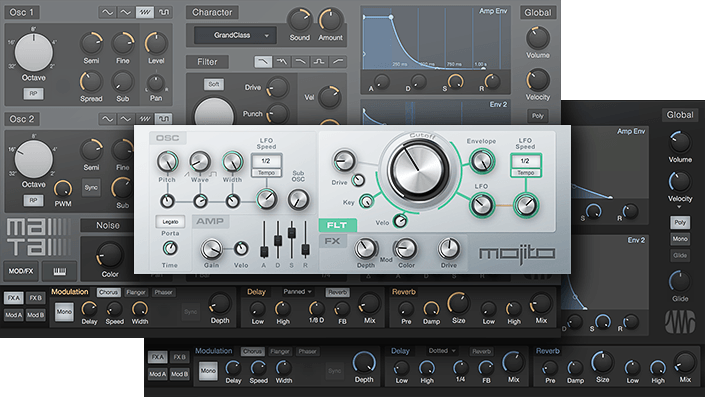Click the large Cutoff knob in Mojito
Image resolution: width=705 pixels, height=397 pixels.
419,170
